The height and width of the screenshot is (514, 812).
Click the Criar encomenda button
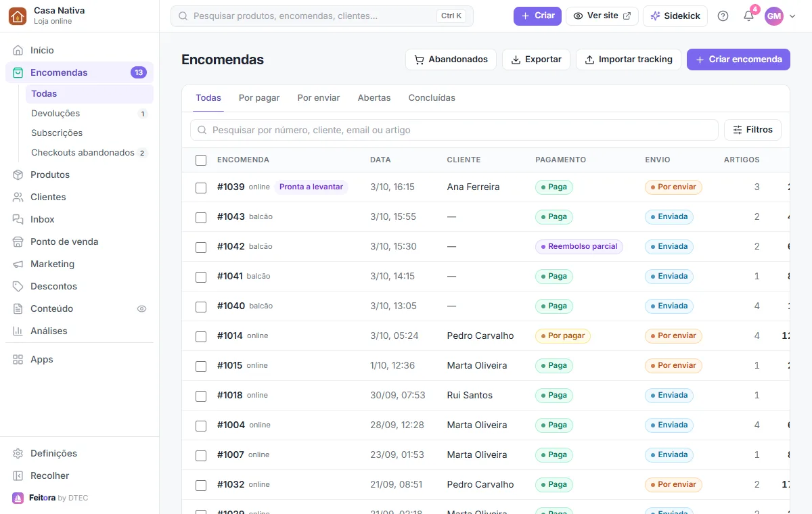pos(738,60)
